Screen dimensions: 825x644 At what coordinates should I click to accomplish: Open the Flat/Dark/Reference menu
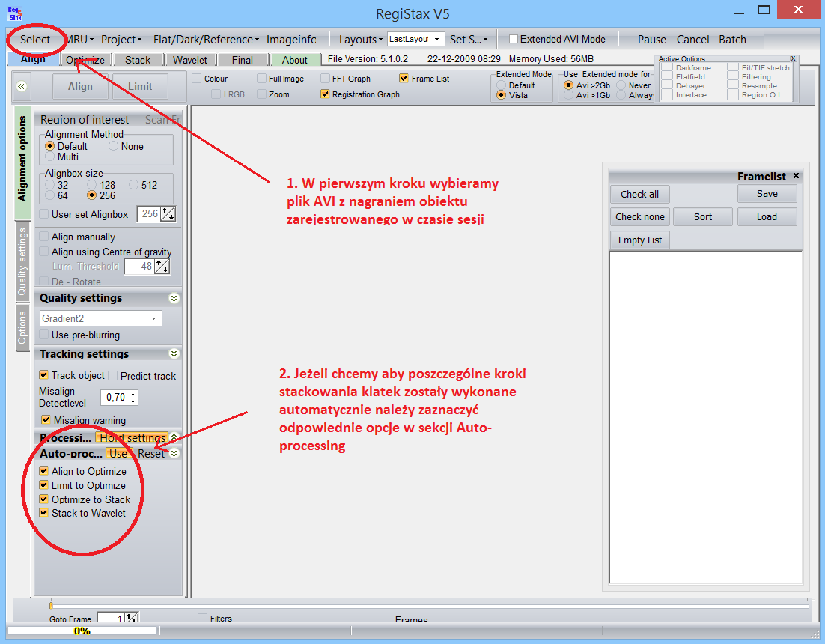click(x=206, y=40)
